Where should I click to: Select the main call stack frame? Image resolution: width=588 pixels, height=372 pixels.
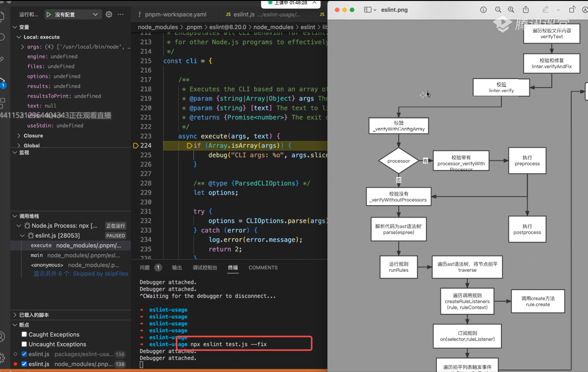coord(37,255)
